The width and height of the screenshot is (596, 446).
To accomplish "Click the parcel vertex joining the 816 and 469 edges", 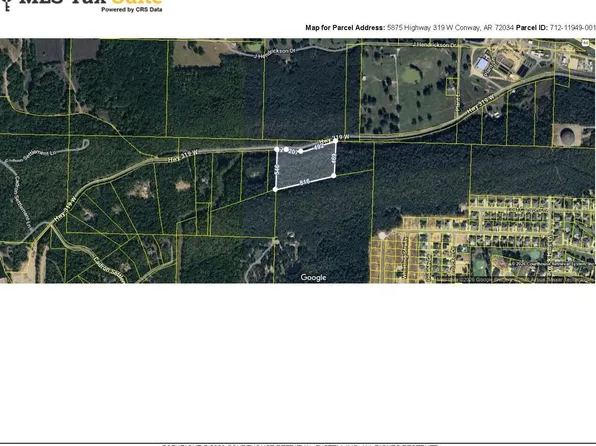I will click(334, 176).
